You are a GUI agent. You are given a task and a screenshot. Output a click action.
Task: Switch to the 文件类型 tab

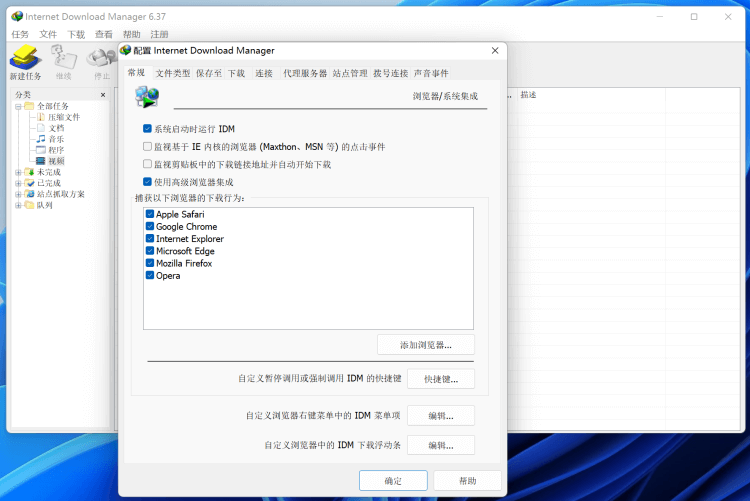tap(173, 73)
